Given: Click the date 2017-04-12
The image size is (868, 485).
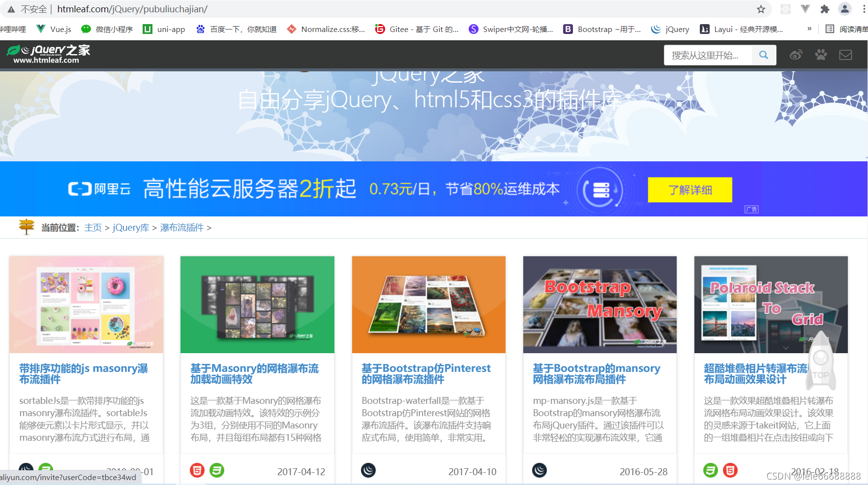Looking at the screenshot, I should pos(301,472).
